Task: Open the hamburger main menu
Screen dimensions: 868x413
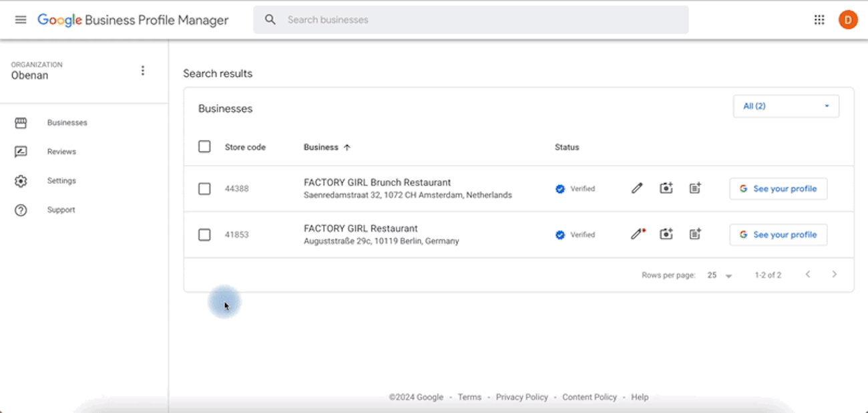Action: tap(21, 20)
